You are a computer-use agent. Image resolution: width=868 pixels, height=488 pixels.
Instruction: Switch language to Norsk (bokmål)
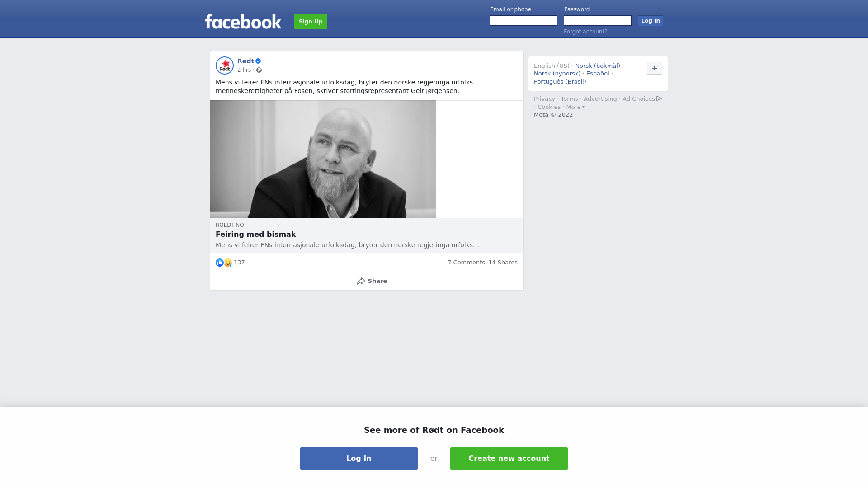coord(598,66)
